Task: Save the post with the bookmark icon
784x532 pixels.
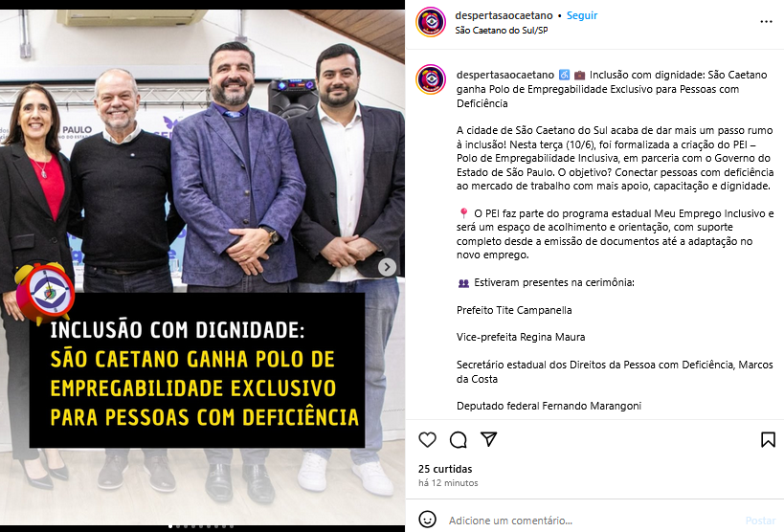Action: 768,439
